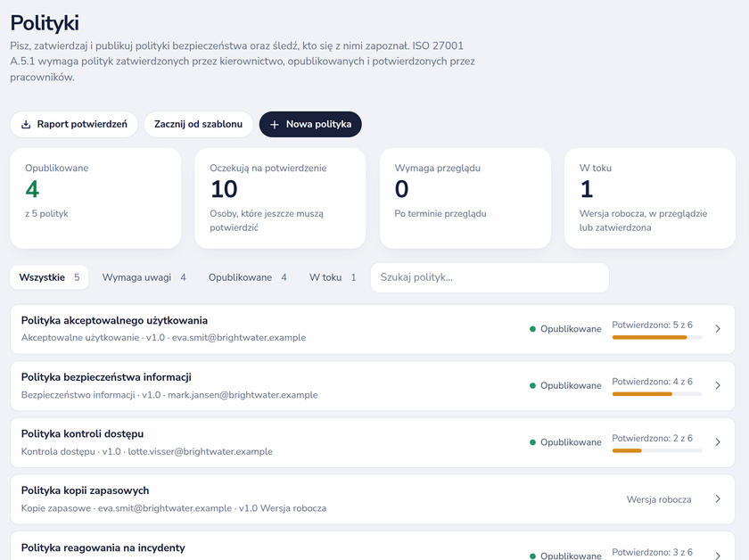Open Polityka bezpieczeństwa informacji via its chevron
The width and height of the screenshot is (749, 560).
pos(718,385)
